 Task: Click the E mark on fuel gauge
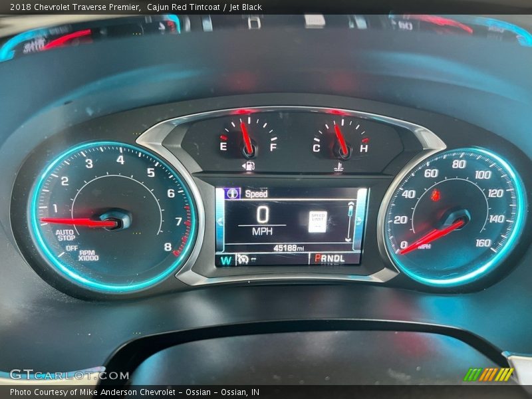click(223, 146)
